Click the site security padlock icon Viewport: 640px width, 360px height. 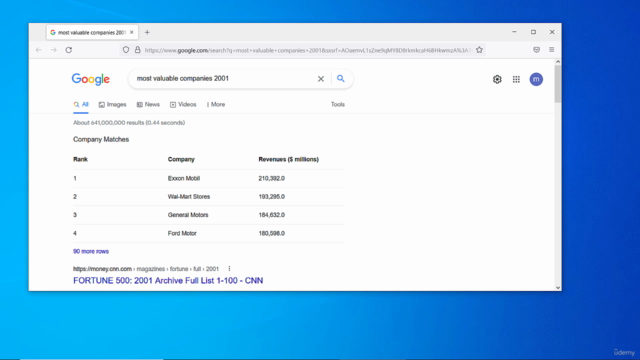pos(138,50)
